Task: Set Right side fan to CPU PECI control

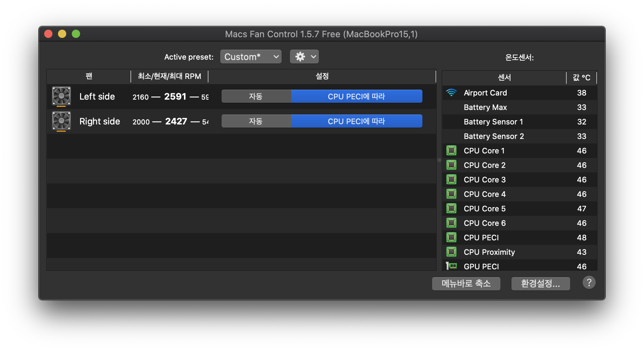Action: click(x=357, y=121)
